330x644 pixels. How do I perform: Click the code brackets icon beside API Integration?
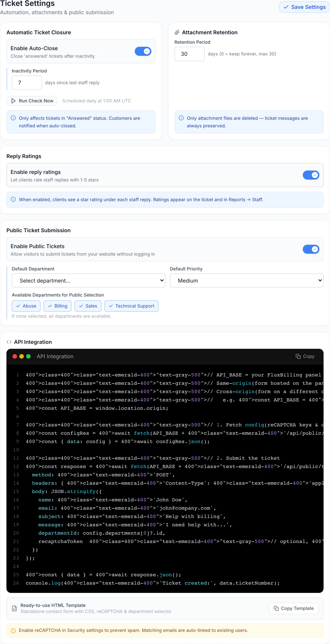pos(9,342)
